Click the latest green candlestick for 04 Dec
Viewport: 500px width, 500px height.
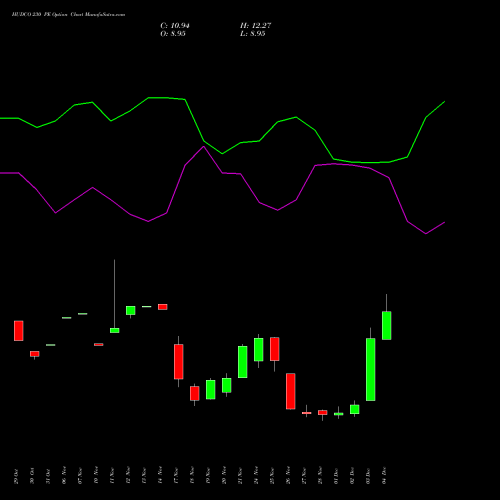(387, 325)
